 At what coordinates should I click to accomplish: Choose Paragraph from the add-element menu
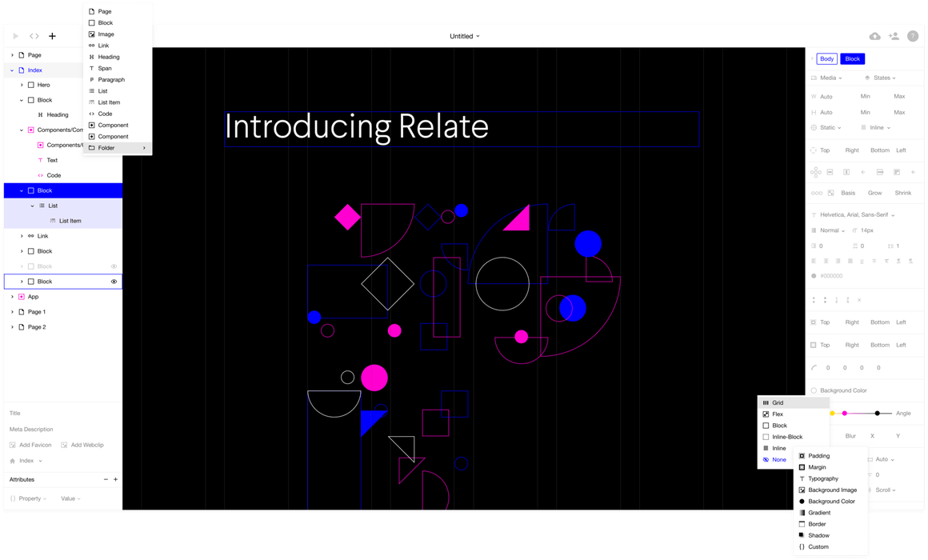pos(117,80)
